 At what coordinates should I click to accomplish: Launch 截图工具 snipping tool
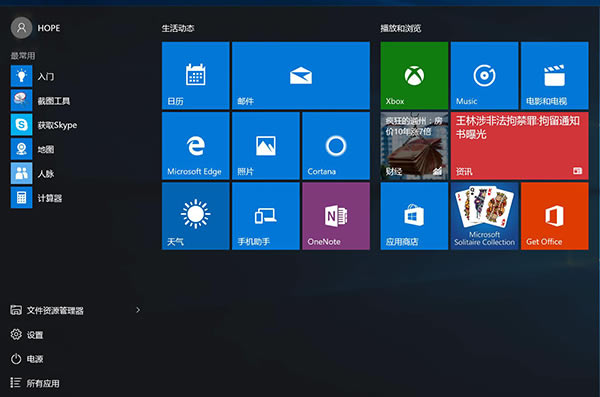pyautogui.click(x=41, y=100)
